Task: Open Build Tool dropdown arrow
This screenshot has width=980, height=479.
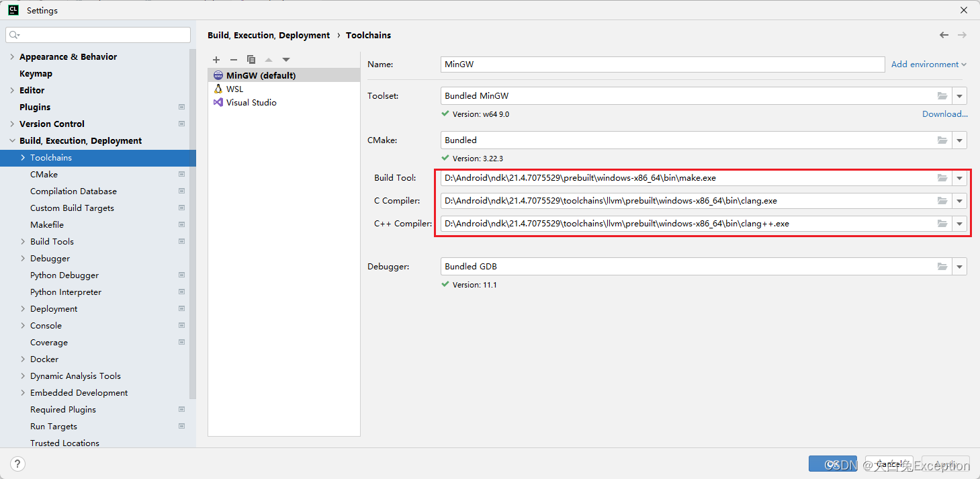Action: (960, 178)
